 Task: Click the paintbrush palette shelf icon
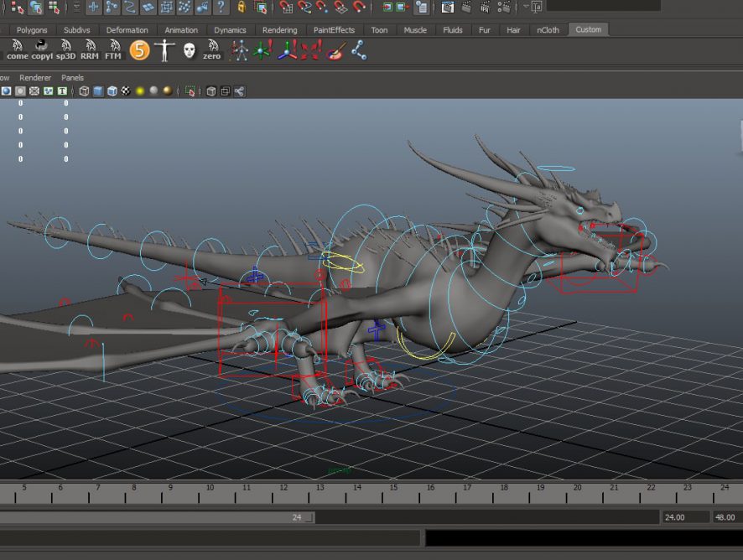point(335,50)
